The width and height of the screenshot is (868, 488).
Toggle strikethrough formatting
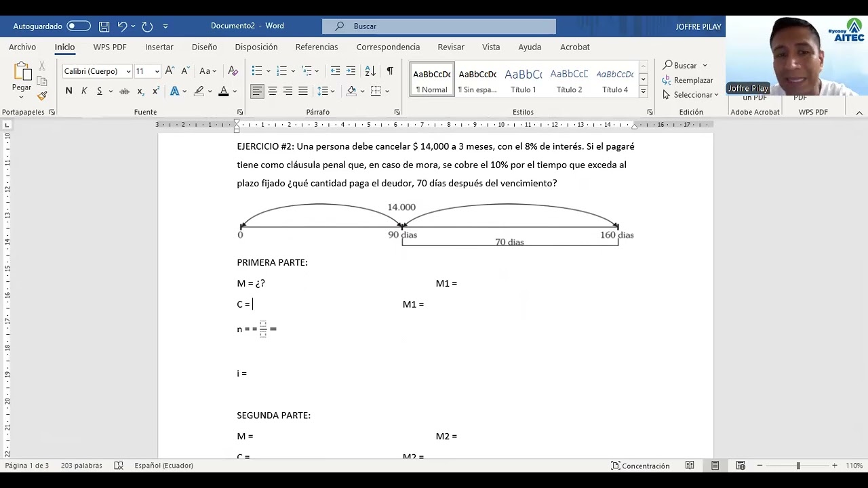pos(124,91)
